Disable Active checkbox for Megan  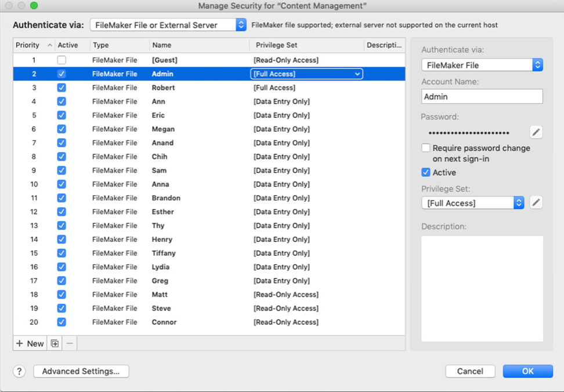62,129
